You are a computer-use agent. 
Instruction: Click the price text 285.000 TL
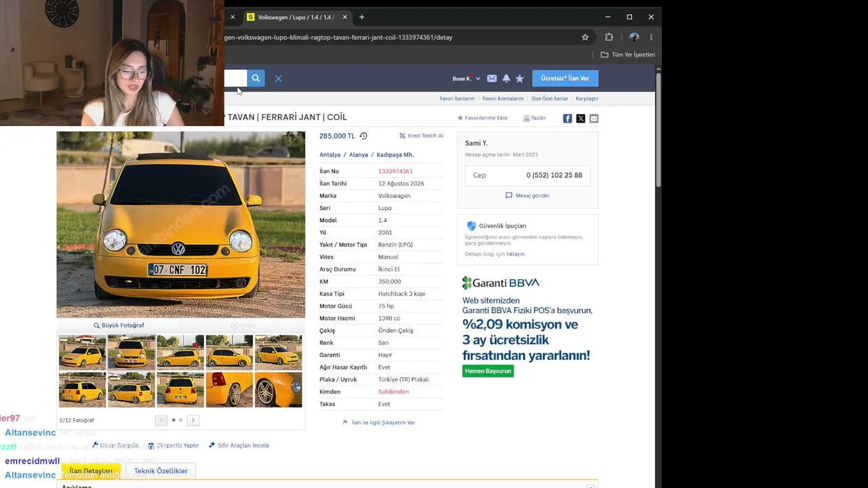click(x=337, y=136)
